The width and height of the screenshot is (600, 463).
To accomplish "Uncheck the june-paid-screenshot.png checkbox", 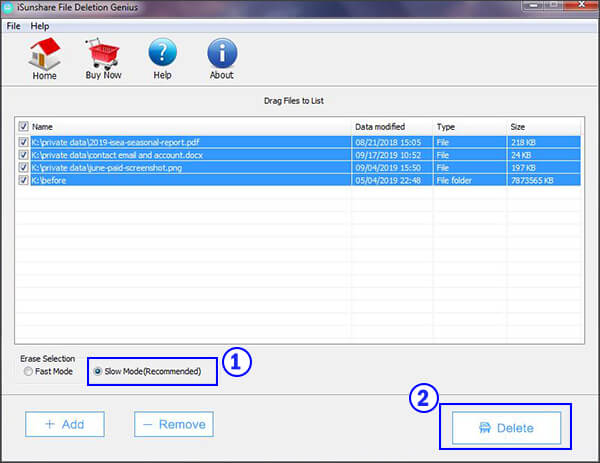I will coord(23,167).
